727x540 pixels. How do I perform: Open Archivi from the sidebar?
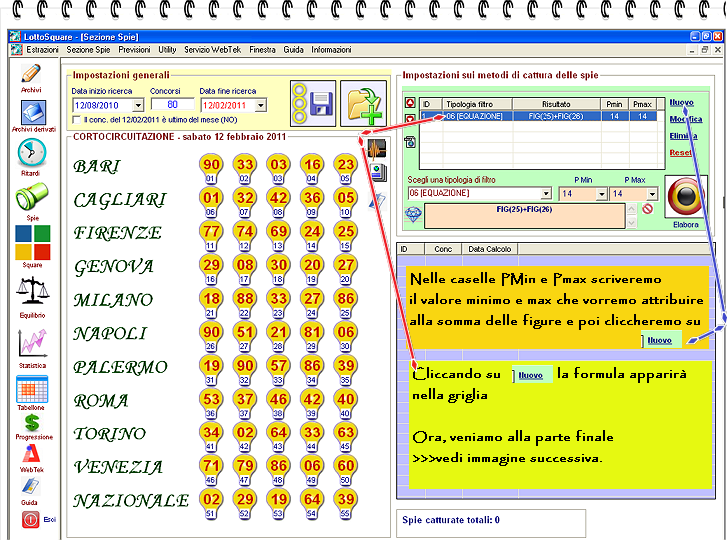point(31,74)
